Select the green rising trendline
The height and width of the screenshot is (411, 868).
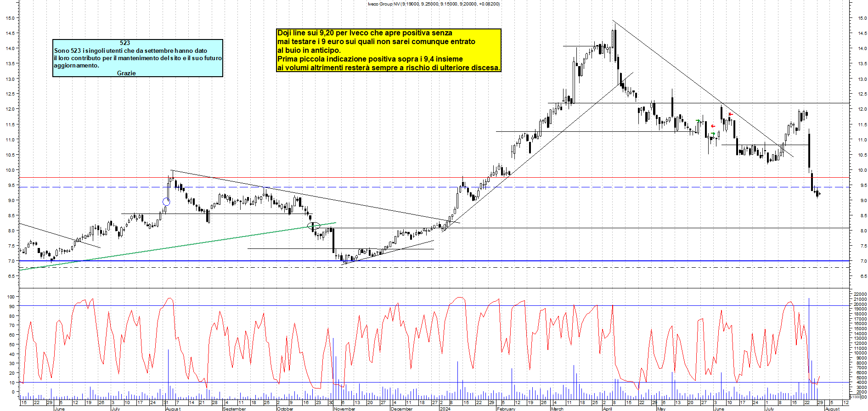tap(177, 247)
